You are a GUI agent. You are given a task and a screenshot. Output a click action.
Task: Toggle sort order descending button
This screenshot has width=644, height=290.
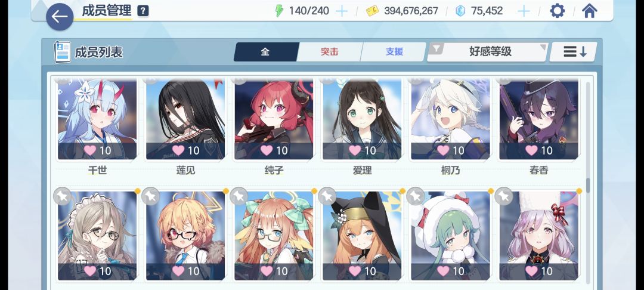(574, 52)
